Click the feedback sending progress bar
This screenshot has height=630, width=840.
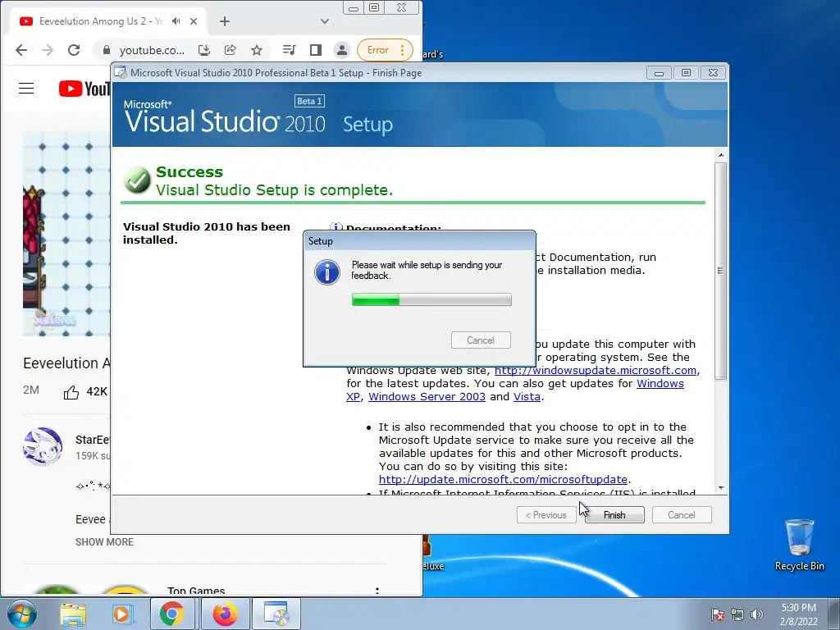[431, 299]
